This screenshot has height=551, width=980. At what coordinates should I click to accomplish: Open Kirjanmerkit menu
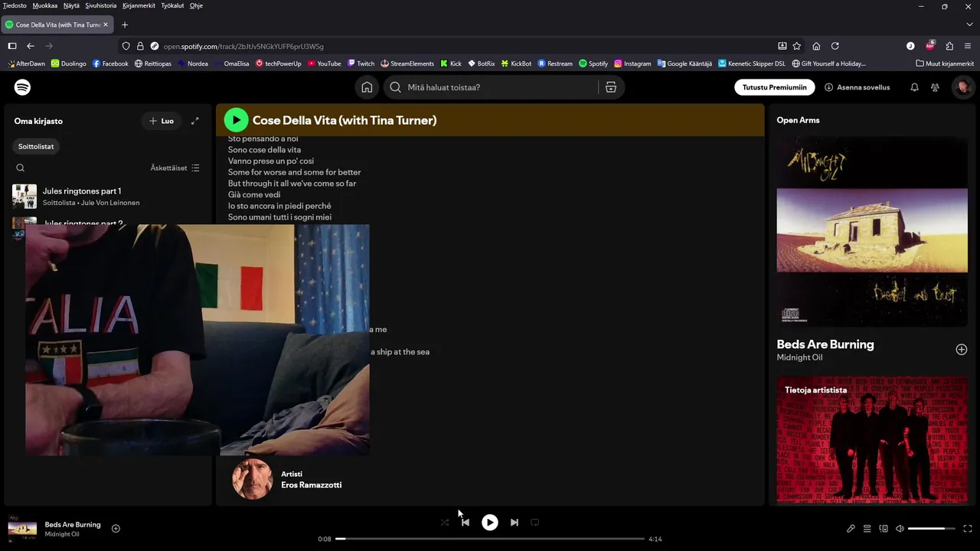coord(139,5)
